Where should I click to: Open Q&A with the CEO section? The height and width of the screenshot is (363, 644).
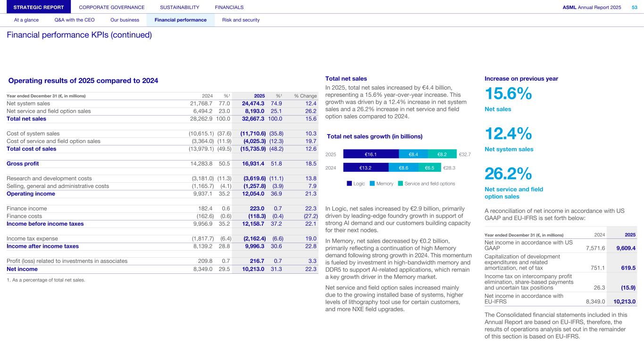coord(75,20)
